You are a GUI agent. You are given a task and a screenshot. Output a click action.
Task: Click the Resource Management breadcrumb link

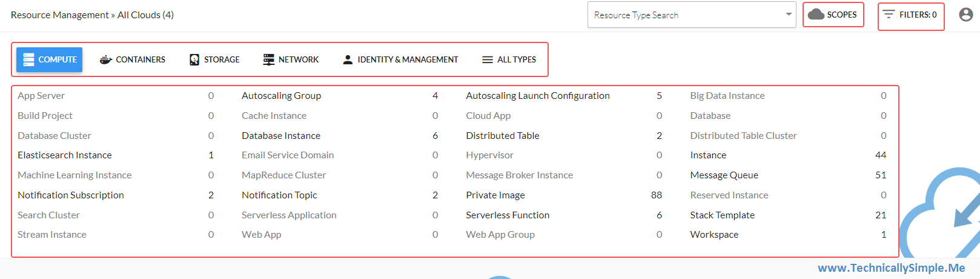59,15
